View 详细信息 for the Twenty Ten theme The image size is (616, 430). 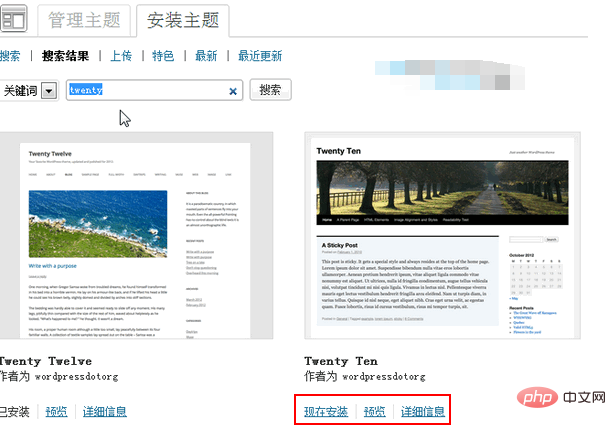click(x=424, y=411)
